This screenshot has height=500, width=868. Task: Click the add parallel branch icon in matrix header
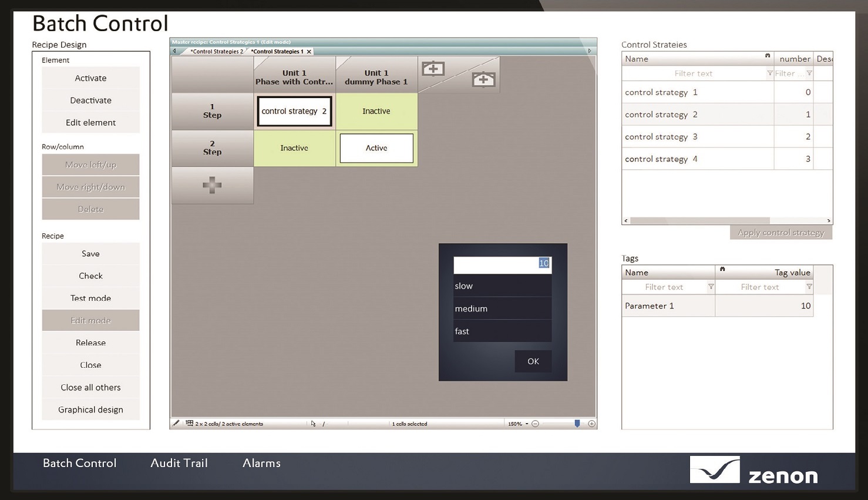pos(433,69)
